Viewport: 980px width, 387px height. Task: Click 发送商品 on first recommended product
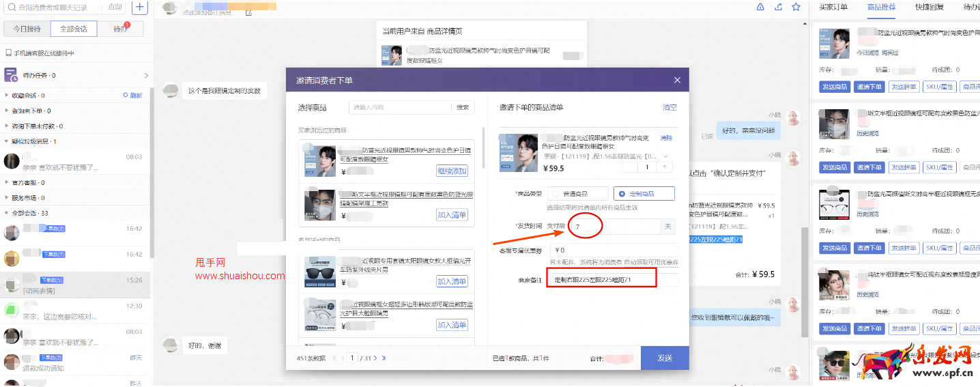coord(835,87)
